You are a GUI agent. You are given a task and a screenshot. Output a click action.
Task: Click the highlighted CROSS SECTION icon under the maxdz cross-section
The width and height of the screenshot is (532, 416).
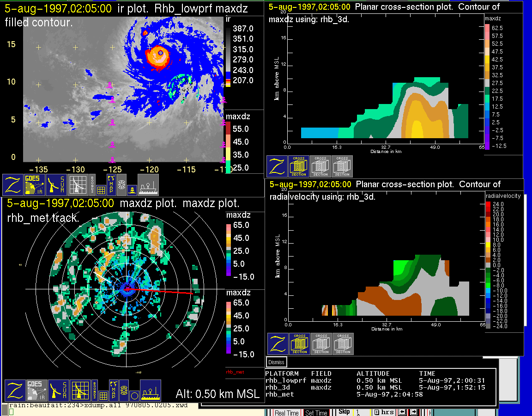(x=299, y=166)
